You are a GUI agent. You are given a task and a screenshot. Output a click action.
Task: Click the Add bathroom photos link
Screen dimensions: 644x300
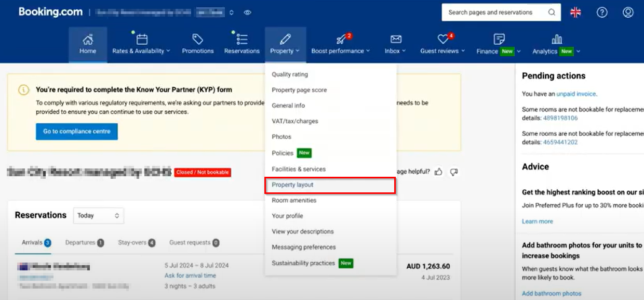(x=552, y=294)
